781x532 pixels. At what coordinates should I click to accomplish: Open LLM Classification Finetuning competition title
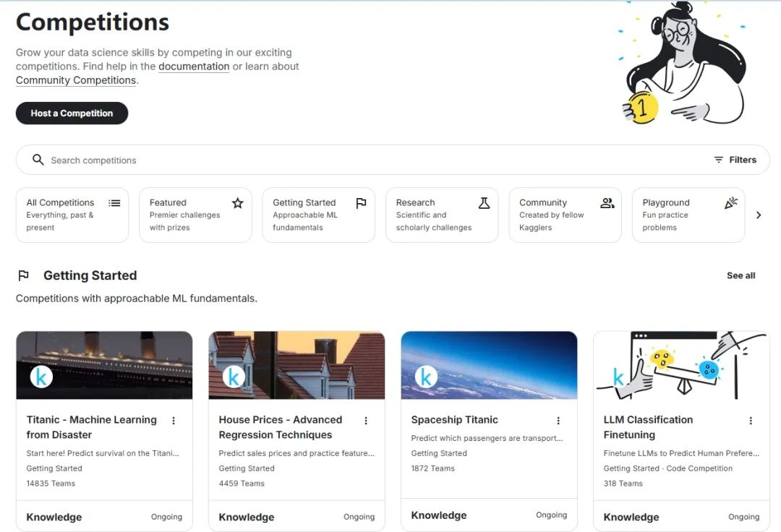(648, 427)
